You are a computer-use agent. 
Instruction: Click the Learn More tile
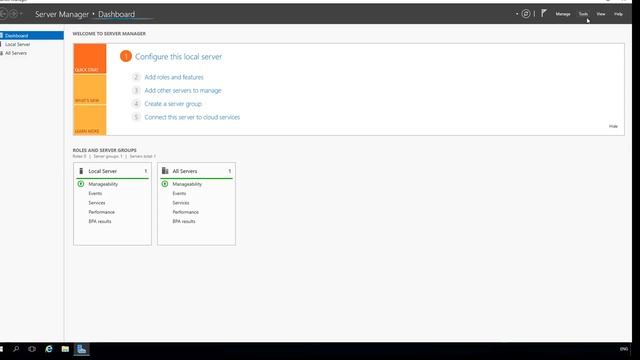pyautogui.click(x=90, y=120)
